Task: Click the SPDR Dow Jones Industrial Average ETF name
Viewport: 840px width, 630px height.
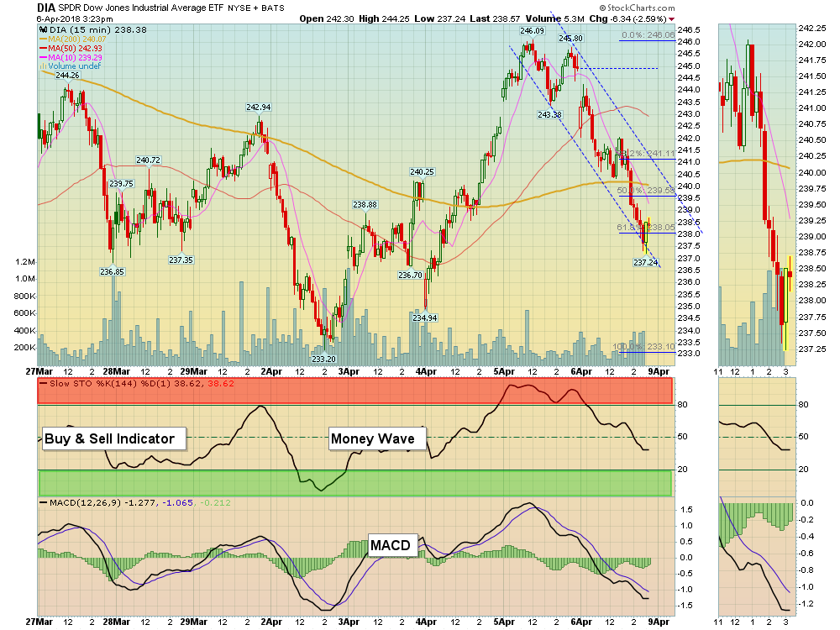Action: coord(140,8)
